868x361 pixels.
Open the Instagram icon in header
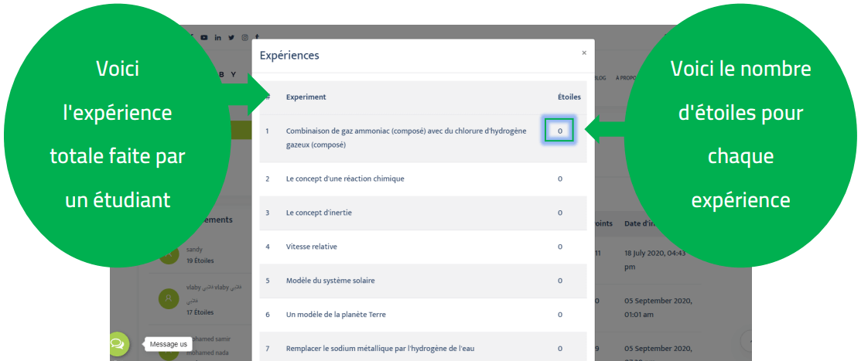click(244, 37)
